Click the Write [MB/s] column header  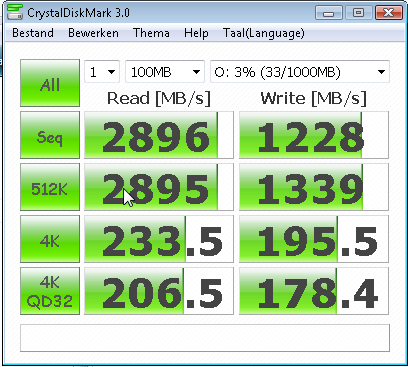[x=314, y=99]
